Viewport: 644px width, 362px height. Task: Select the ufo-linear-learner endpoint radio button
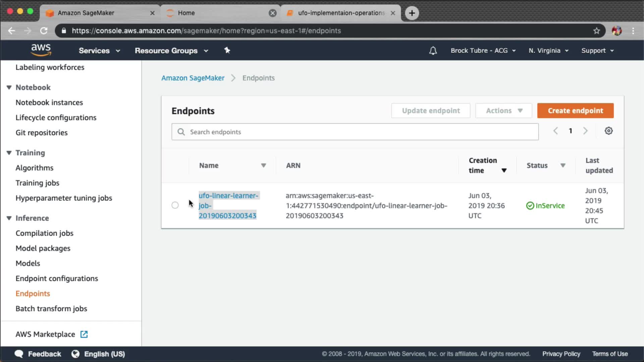175,205
